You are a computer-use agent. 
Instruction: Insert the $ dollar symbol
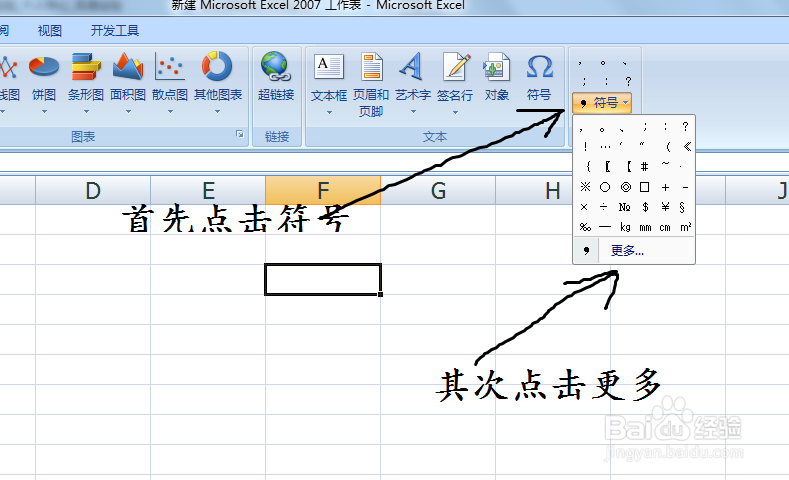click(645, 207)
